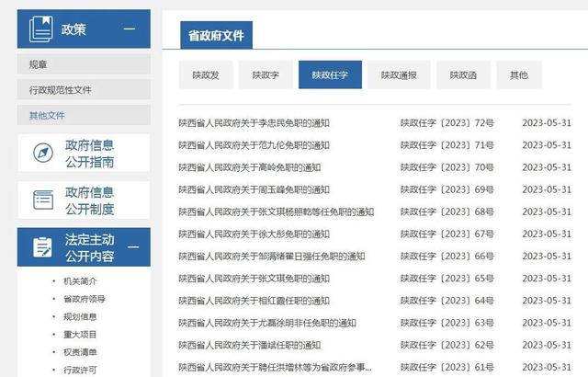The height and width of the screenshot is (377, 588).
Task: Select the 陕政任字 tab
Action: tap(330, 75)
